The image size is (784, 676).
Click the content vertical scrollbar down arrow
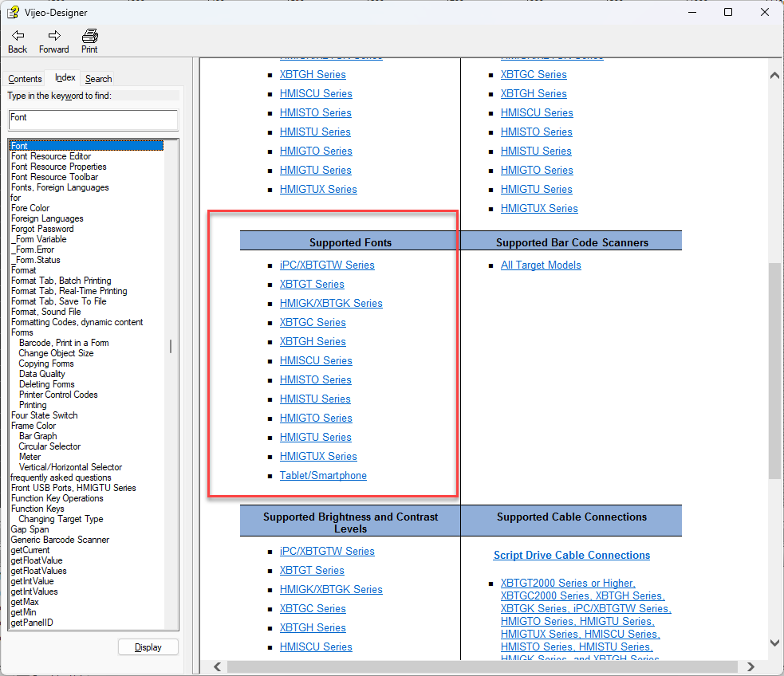tap(775, 643)
